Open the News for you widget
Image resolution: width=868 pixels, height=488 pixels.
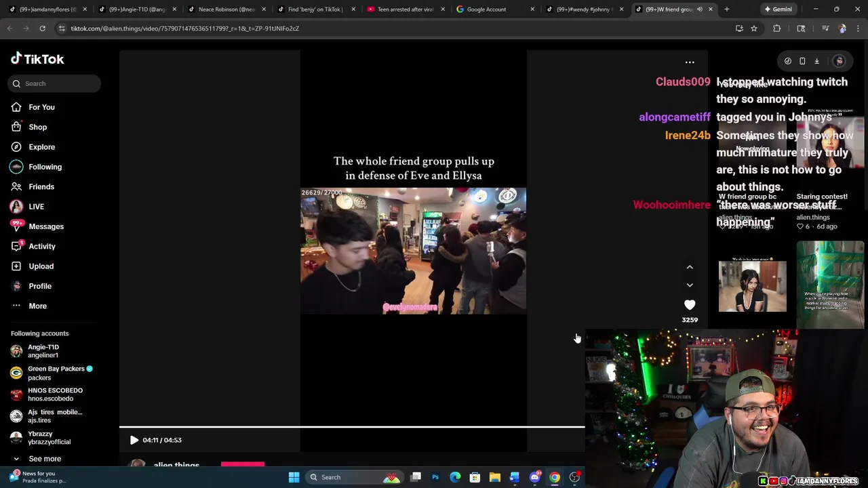(x=37, y=477)
